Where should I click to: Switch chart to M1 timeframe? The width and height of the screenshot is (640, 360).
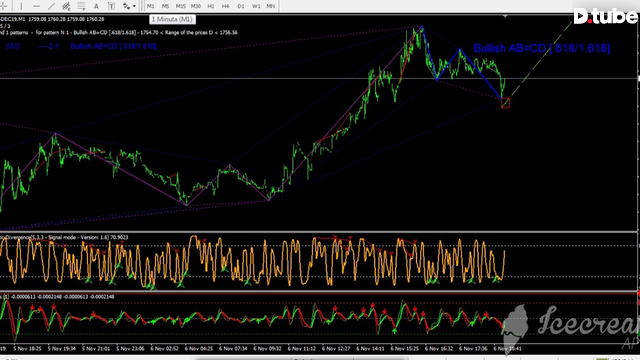point(151,6)
